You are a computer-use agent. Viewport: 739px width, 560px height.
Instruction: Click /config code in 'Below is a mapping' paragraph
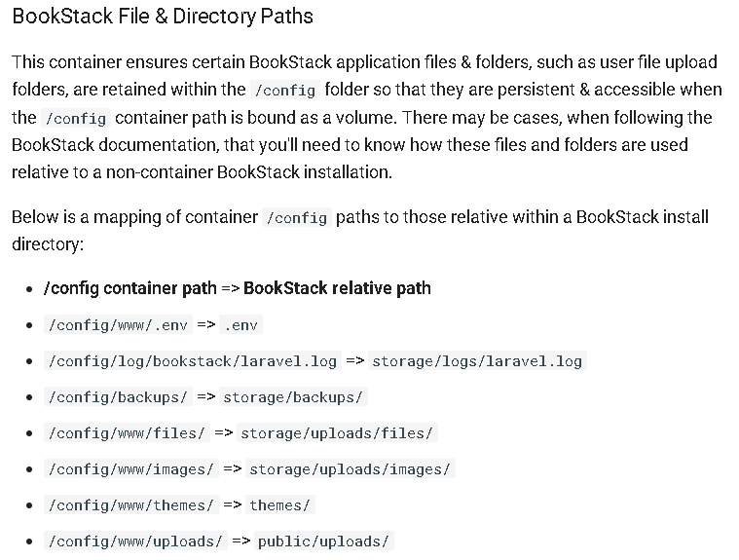pos(297,217)
